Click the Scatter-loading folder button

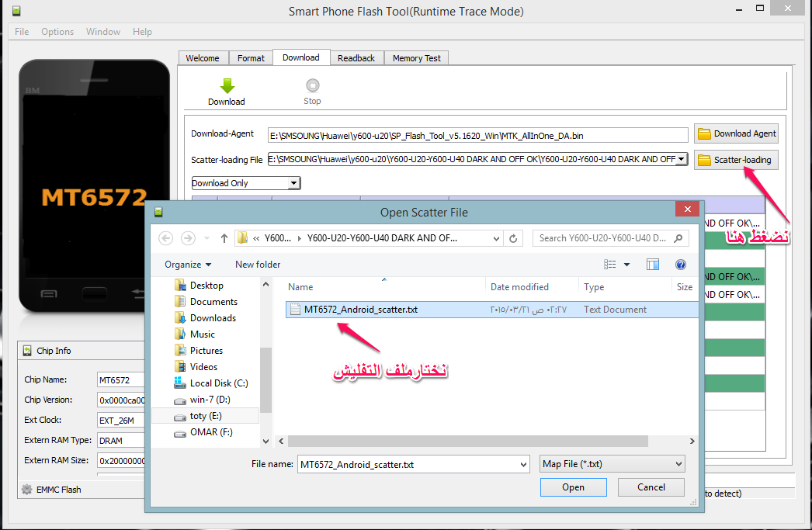736,160
